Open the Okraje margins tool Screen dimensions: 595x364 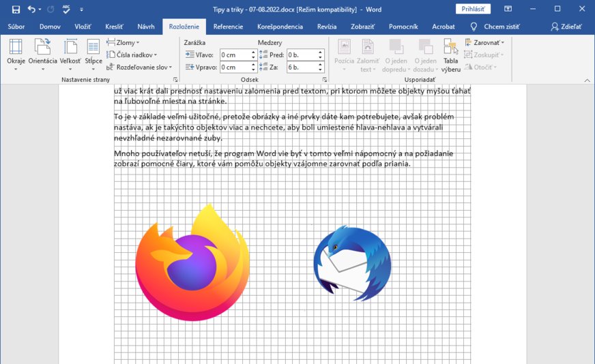(x=16, y=53)
